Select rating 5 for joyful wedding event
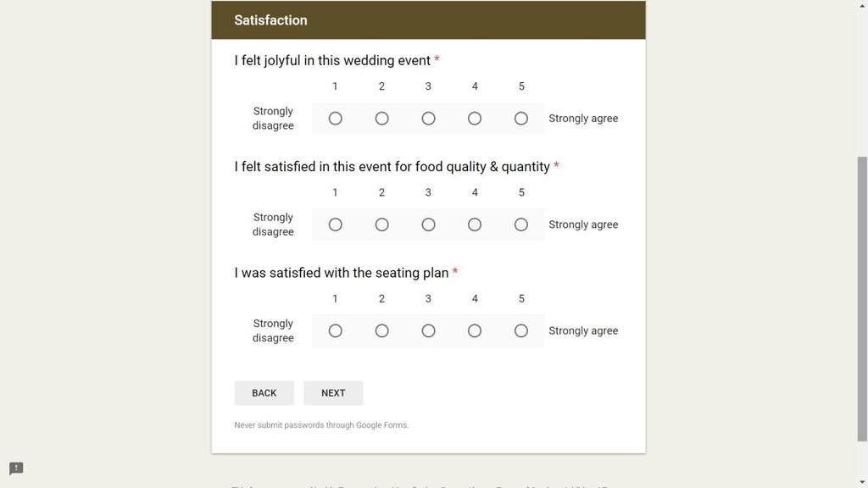The image size is (868, 488). point(521,119)
